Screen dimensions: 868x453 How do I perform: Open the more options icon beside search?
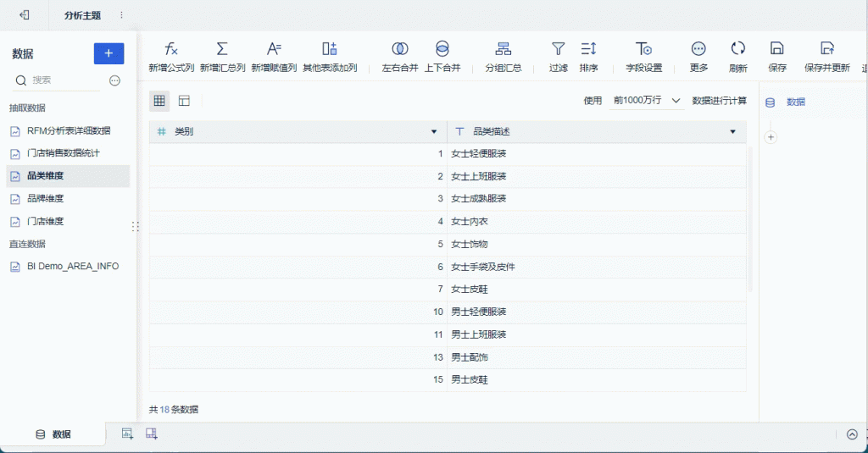[x=114, y=80]
